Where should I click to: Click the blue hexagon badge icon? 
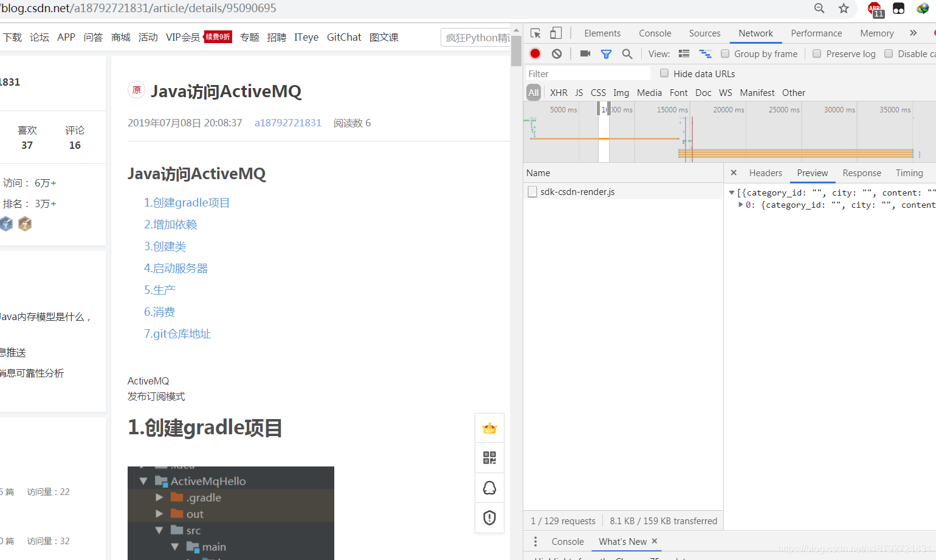tap(5, 224)
